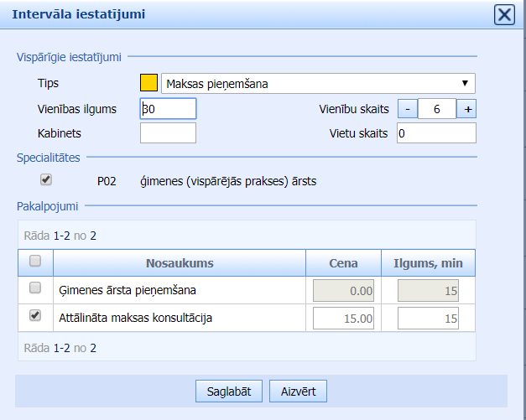Close the Intervāla iestatījumi dialog
This screenshot has width=526, height=420.
tap(503, 15)
